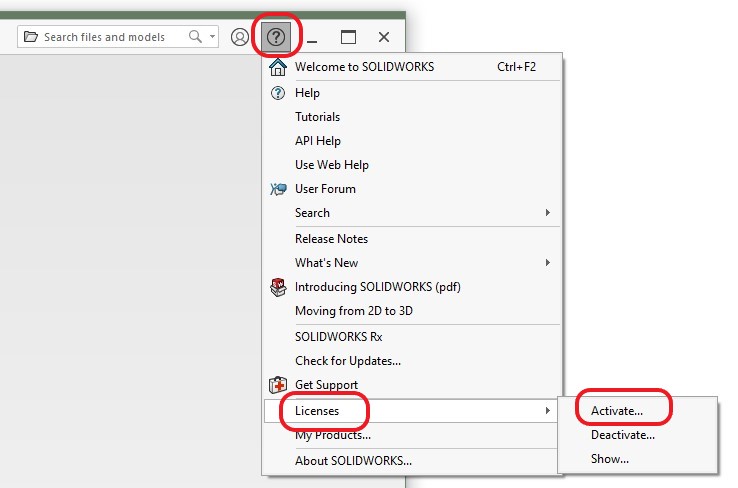Open Release Notes

[412, 239]
